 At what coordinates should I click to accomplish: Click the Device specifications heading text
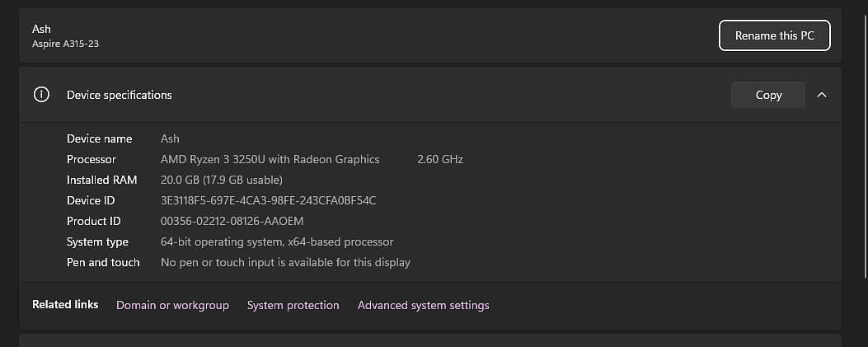[x=120, y=95]
